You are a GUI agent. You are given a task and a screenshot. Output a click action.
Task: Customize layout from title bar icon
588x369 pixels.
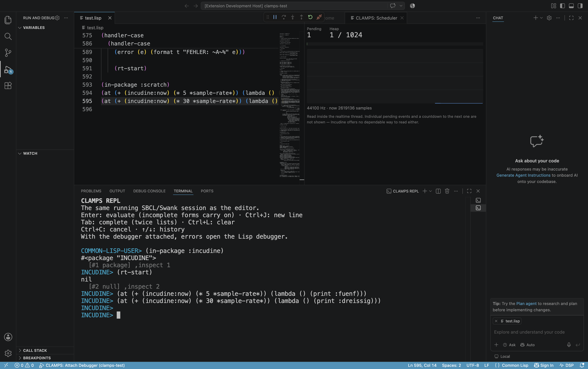tap(554, 6)
